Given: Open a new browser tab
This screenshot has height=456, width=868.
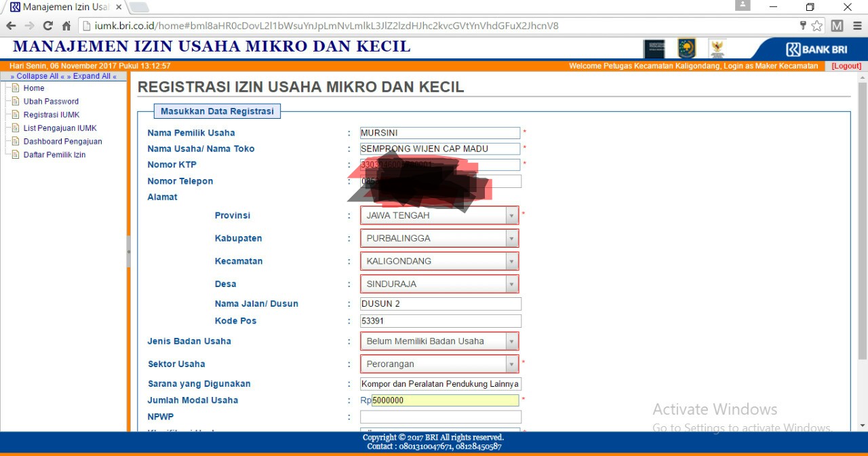Looking at the screenshot, I should coord(139,7).
